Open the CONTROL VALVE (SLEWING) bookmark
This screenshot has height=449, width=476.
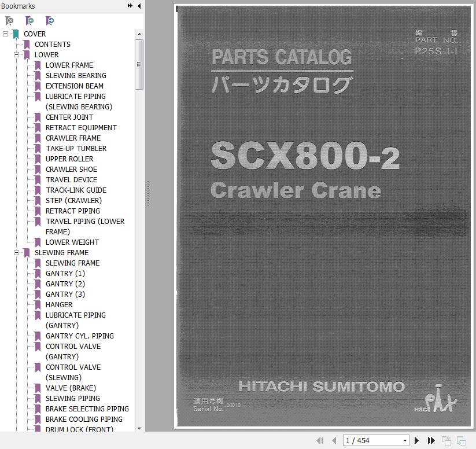(x=73, y=373)
